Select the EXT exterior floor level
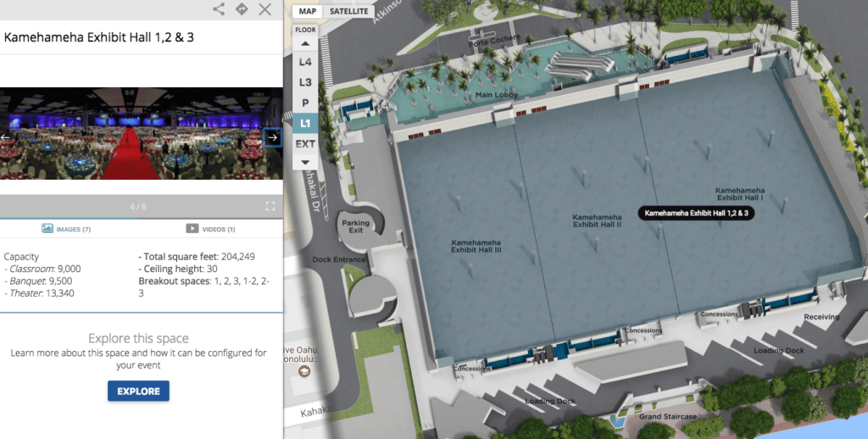The image size is (868, 439). tap(305, 144)
